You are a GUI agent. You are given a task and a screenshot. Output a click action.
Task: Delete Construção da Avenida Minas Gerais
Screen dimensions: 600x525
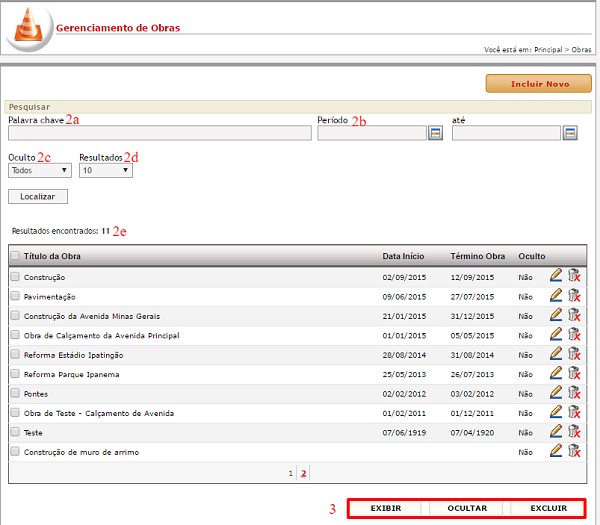(574, 315)
